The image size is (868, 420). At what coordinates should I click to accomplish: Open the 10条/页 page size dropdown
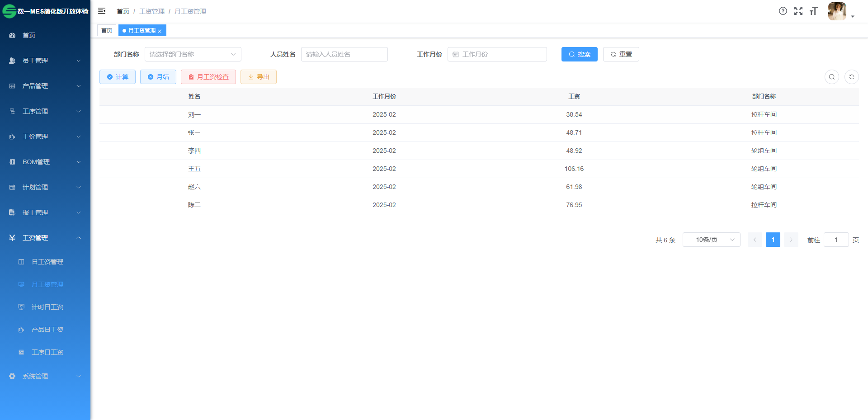click(711, 240)
